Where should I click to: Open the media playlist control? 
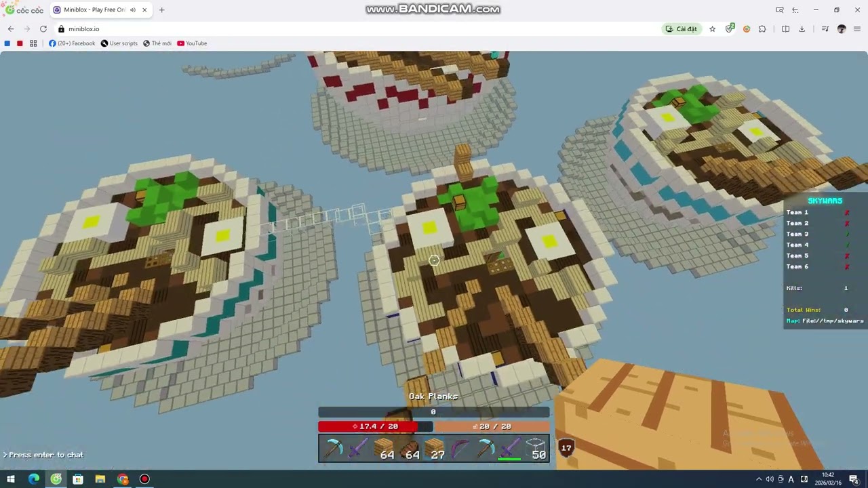(x=825, y=29)
